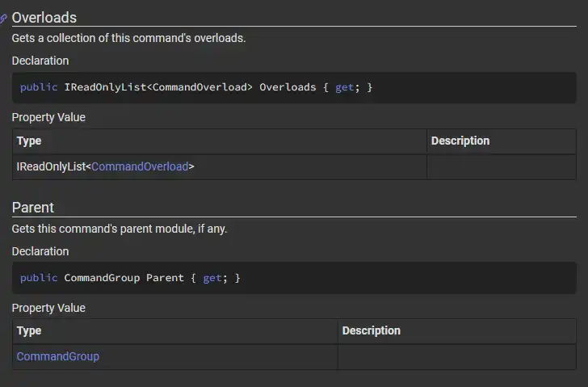Follow the CommandGroup type link
Screen dimensions: 588x387
(58, 356)
